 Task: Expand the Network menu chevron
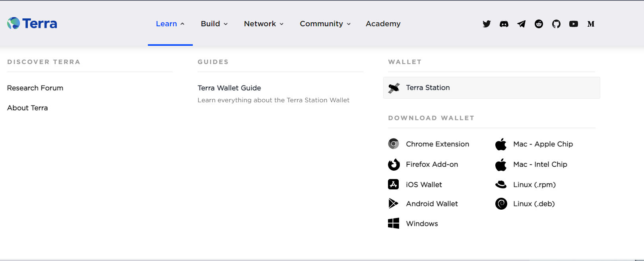click(x=281, y=24)
